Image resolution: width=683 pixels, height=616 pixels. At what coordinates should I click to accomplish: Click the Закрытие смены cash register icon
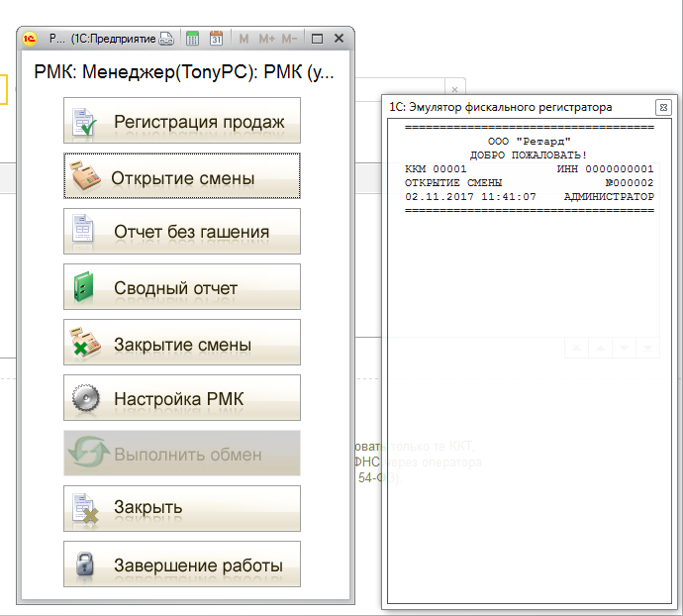(x=85, y=343)
